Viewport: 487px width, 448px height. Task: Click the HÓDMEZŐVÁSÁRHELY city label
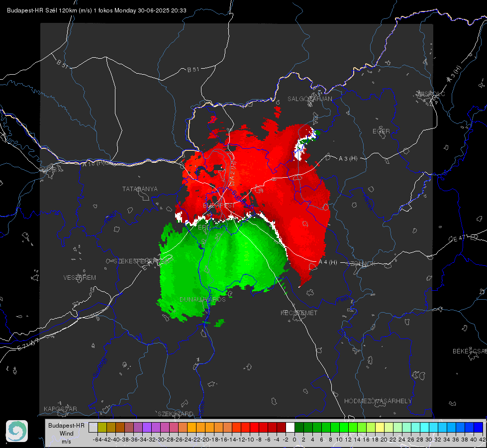[378, 401]
